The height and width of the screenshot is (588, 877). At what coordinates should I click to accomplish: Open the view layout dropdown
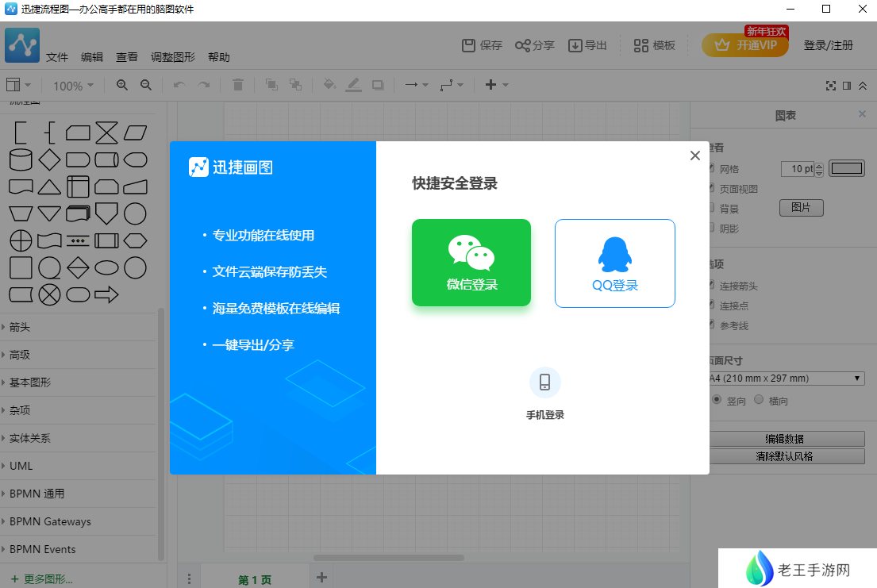coord(18,85)
